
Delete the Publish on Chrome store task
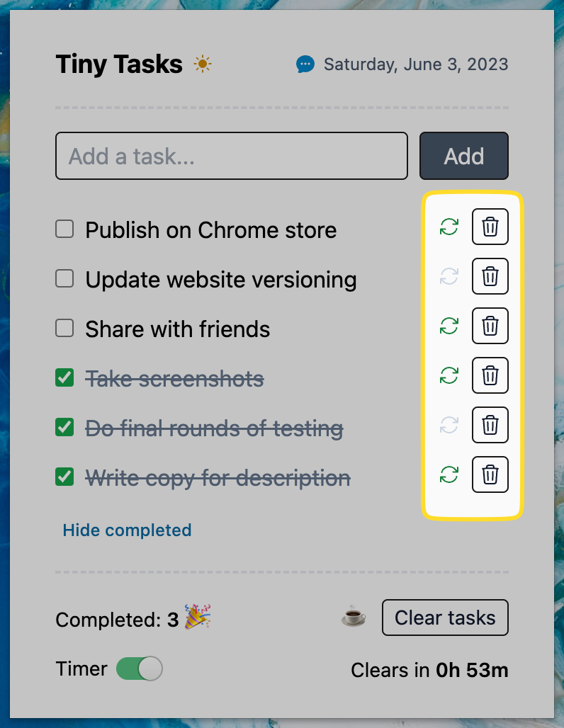(490, 227)
